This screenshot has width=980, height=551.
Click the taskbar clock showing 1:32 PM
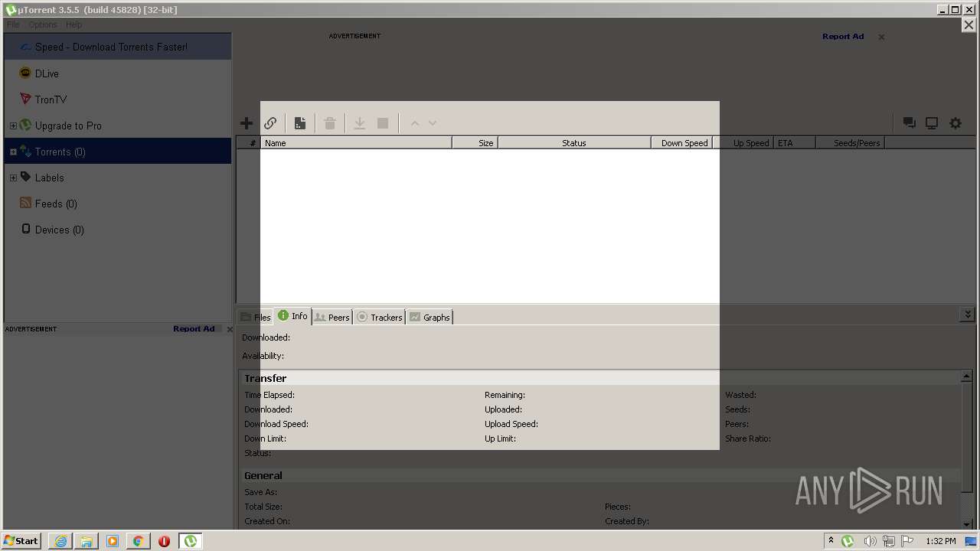pos(941,541)
